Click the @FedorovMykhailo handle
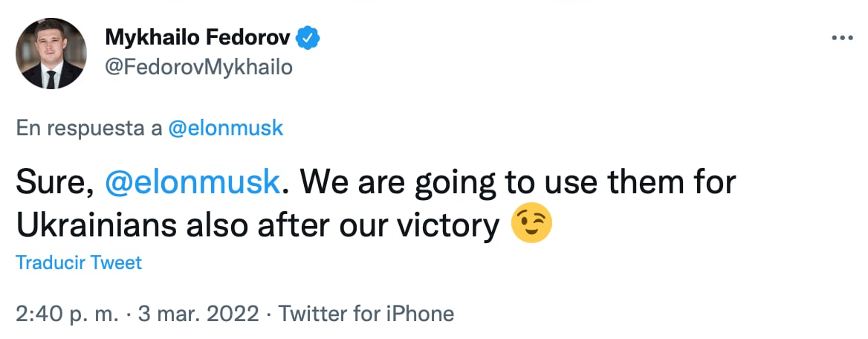Viewport: 868px width, 339px height. point(199,67)
